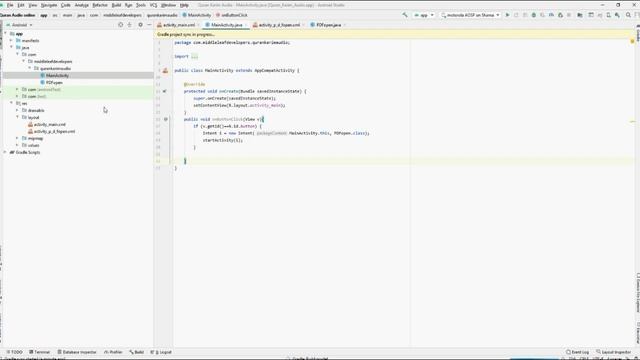Screen dimensions: 640x360
Task: Expand the values folder
Action: (18, 145)
